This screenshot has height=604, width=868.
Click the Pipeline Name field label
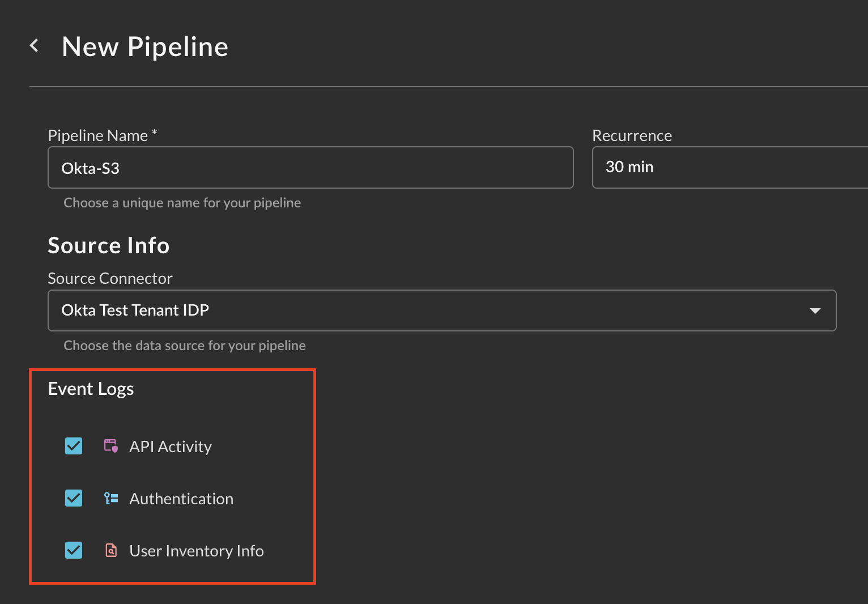point(103,135)
